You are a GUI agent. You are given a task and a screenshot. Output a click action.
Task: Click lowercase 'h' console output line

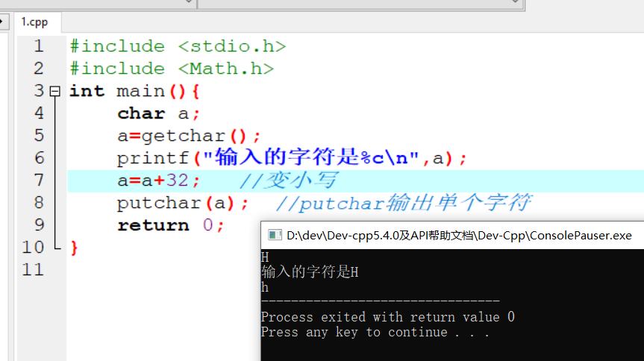(x=265, y=287)
